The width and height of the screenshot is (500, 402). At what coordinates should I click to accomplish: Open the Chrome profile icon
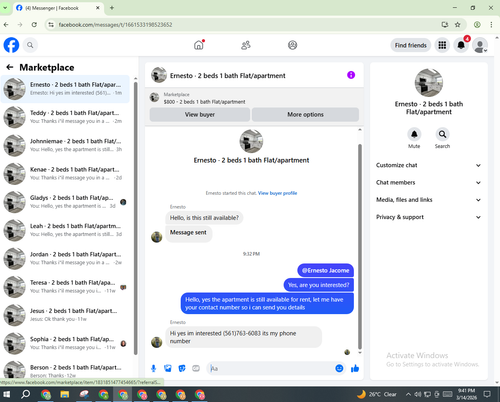click(477, 25)
